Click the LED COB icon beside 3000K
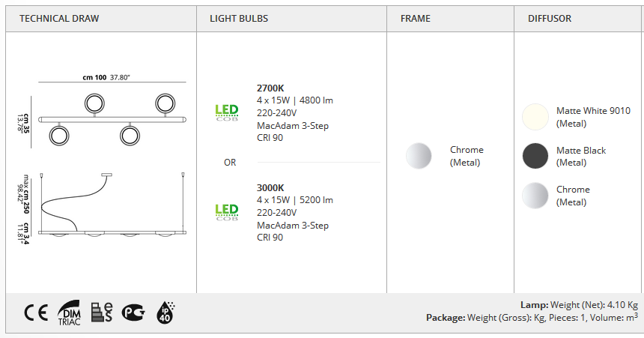Screen dimensions: 644x338 click(227, 212)
